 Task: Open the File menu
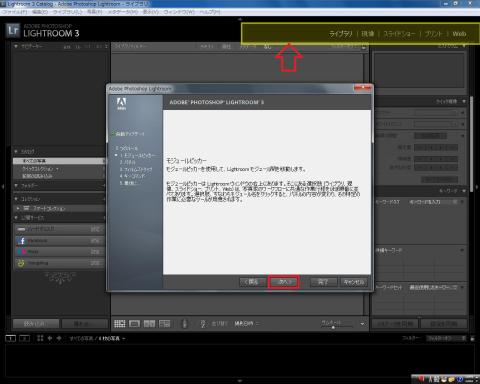pyautogui.click(x=14, y=12)
